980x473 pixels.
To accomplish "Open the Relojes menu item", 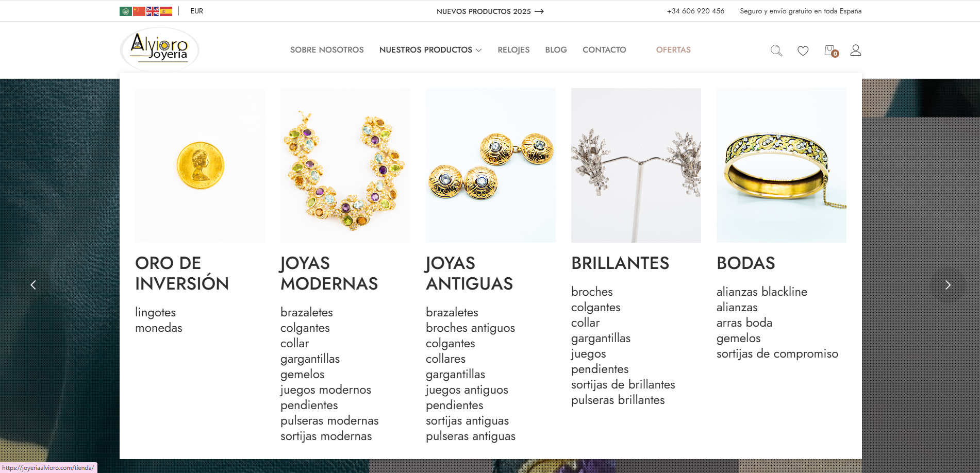I will tap(513, 50).
